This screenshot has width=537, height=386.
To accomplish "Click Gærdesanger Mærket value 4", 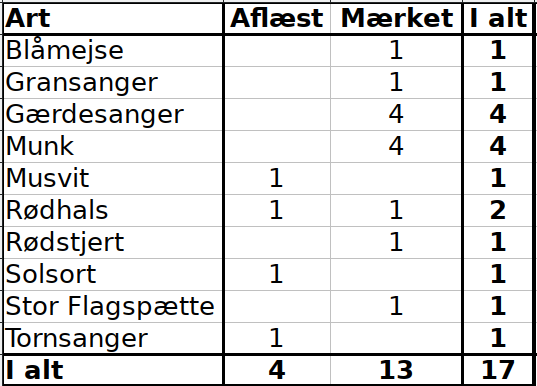I will tap(396, 114).
